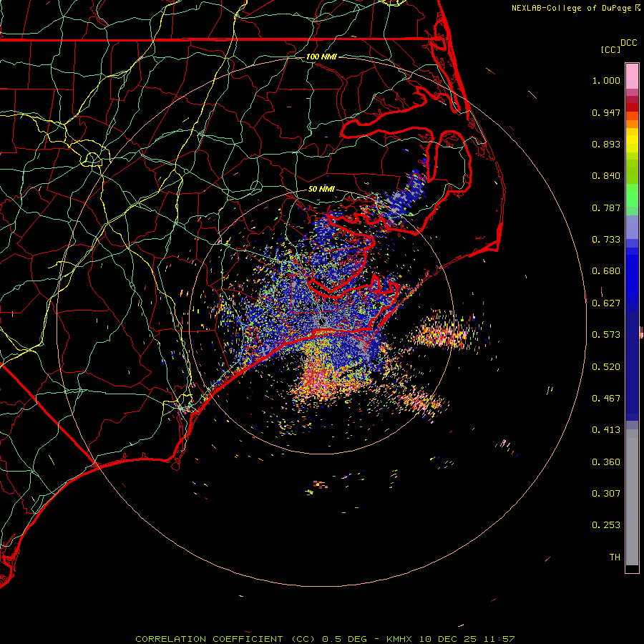The image size is (644, 644).
Task: Click the 50 NMI range ring label
Action: pos(321,190)
